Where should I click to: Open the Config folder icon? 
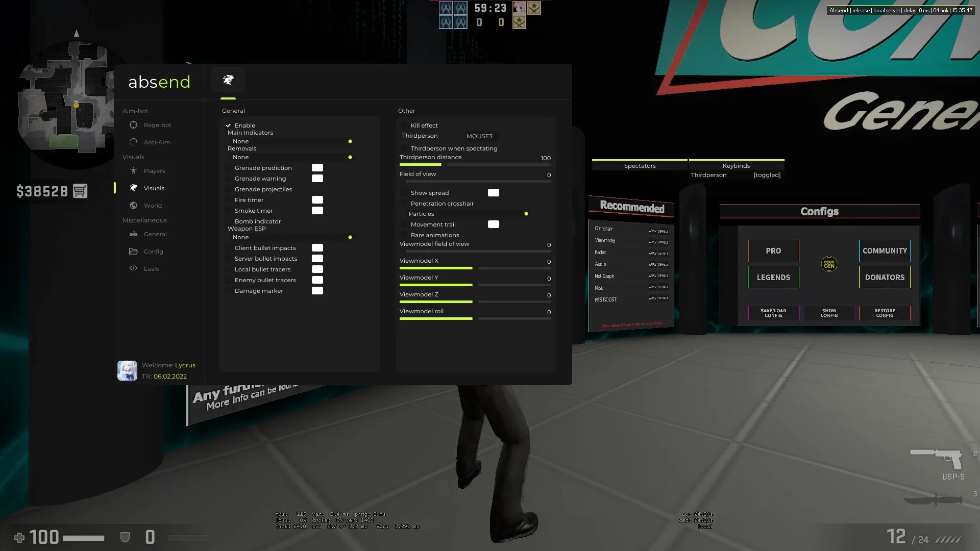tap(133, 252)
